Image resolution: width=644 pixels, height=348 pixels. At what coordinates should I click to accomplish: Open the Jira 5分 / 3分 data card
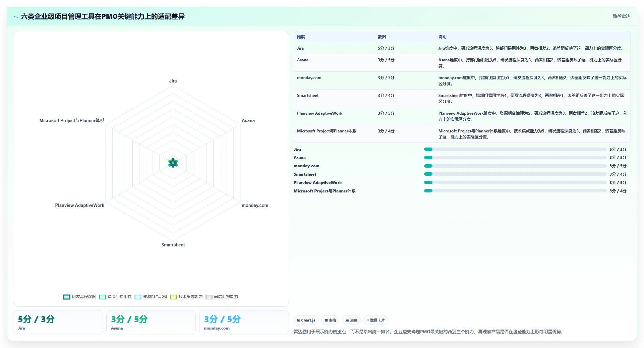point(58,323)
